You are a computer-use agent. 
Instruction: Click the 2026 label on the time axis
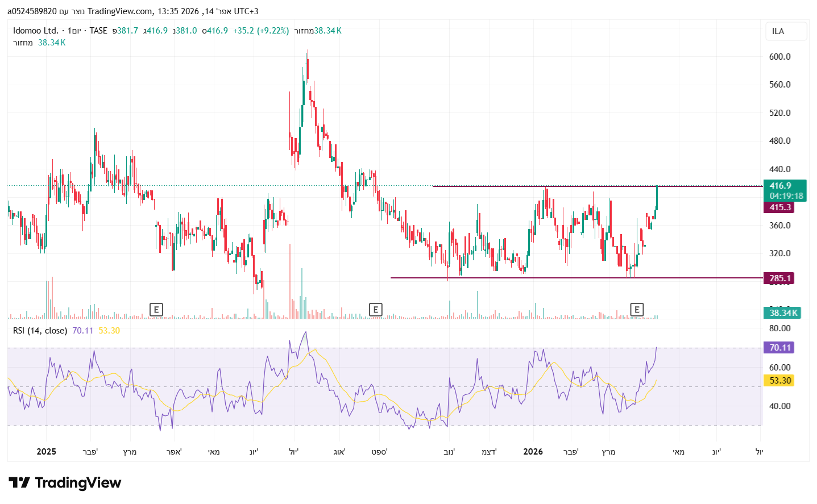tap(533, 452)
